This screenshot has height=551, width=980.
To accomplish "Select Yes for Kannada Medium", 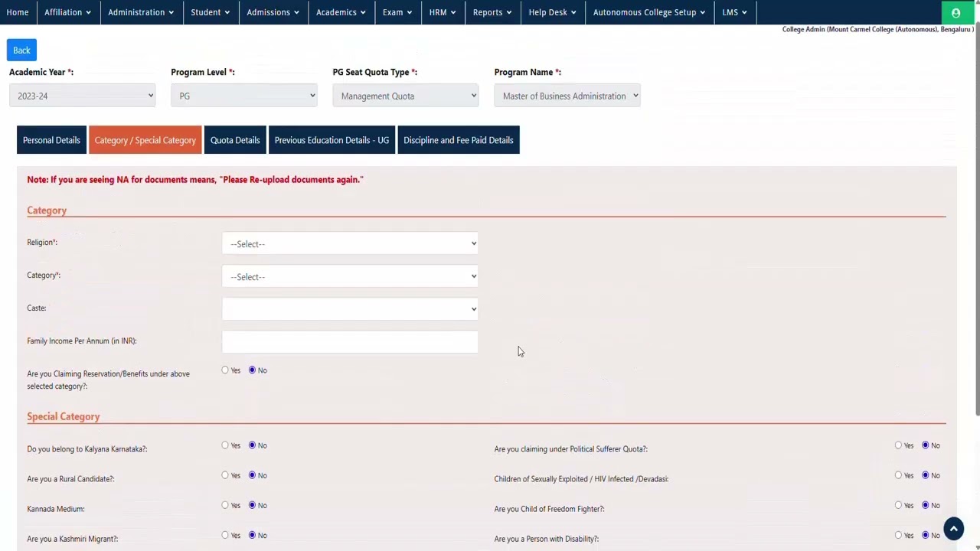I will [x=225, y=505].
